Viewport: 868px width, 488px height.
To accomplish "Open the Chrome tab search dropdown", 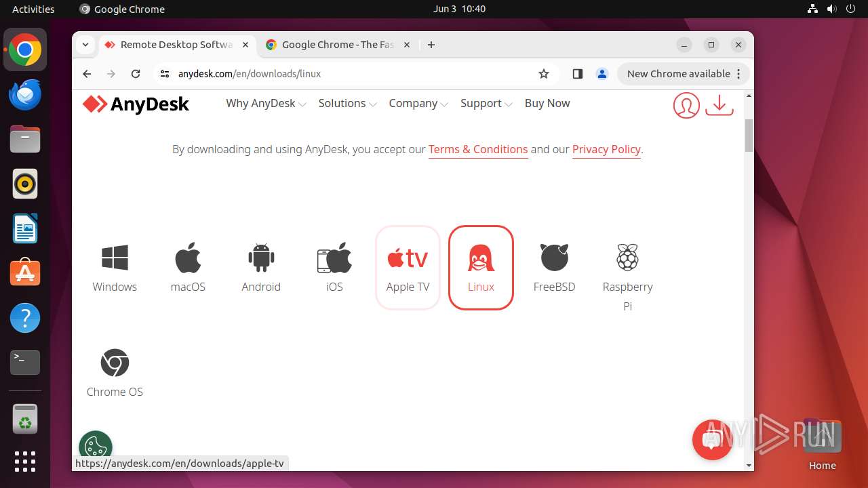I will pyautogui.click(x=85, y=45).
